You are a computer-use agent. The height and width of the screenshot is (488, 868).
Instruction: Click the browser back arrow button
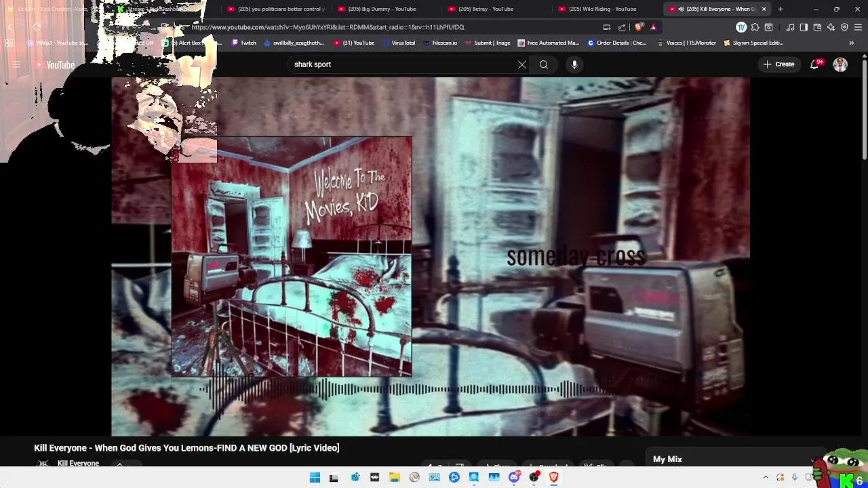9,27
